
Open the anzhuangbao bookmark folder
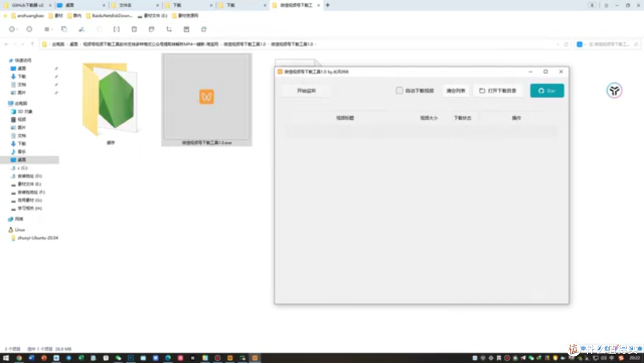[27, 16]
